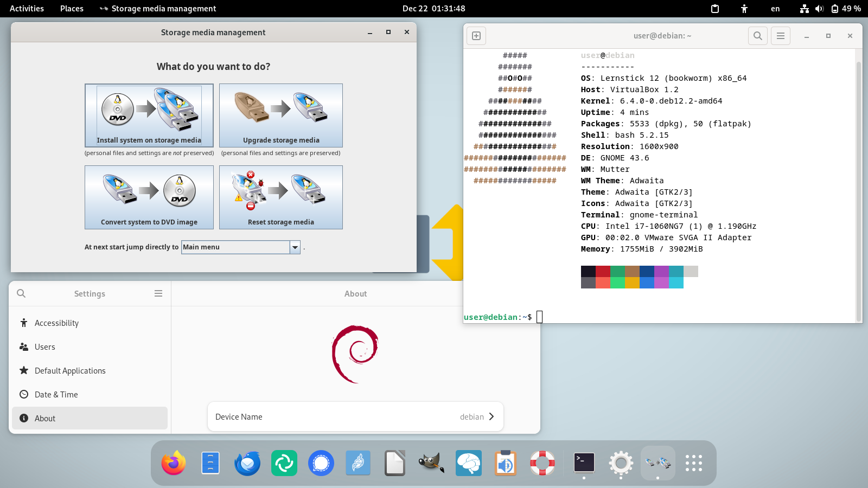Click 'Memory: 1755MiB / 3902MiB' terminal line
This screenshot has width=868, height=488.
[642, 249]
